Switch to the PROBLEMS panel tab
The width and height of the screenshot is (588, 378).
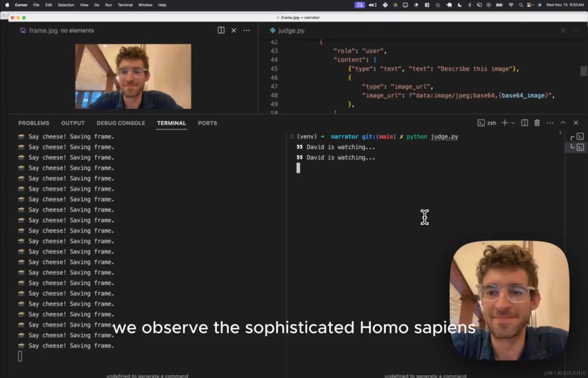tap(34, 123)
